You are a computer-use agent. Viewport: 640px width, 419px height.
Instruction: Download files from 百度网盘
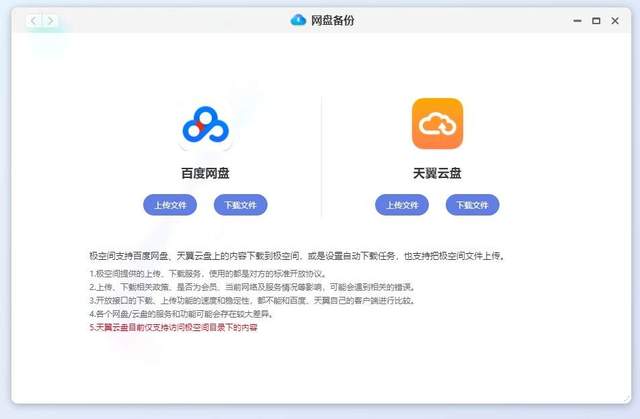(x=240, y=205)
